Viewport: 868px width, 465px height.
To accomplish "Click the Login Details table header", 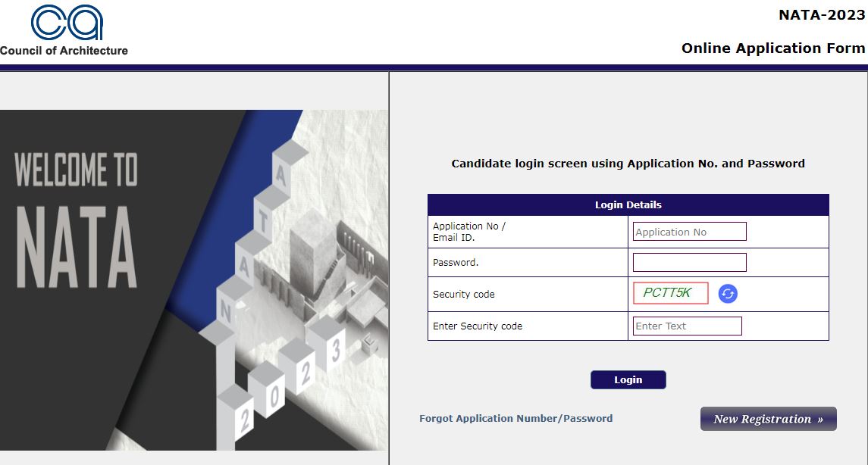I will pos(628,204).
